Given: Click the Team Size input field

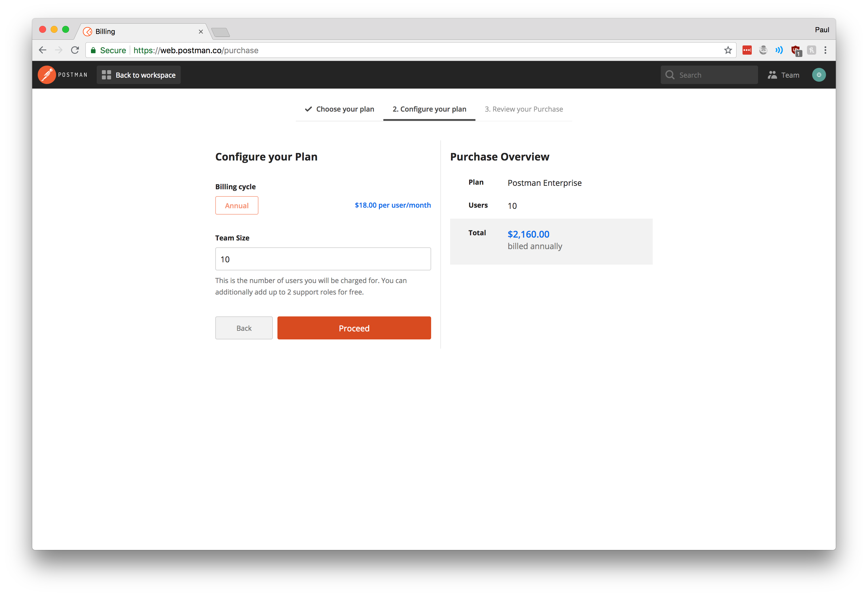Looking at the screenshot, I should (323, 259).
